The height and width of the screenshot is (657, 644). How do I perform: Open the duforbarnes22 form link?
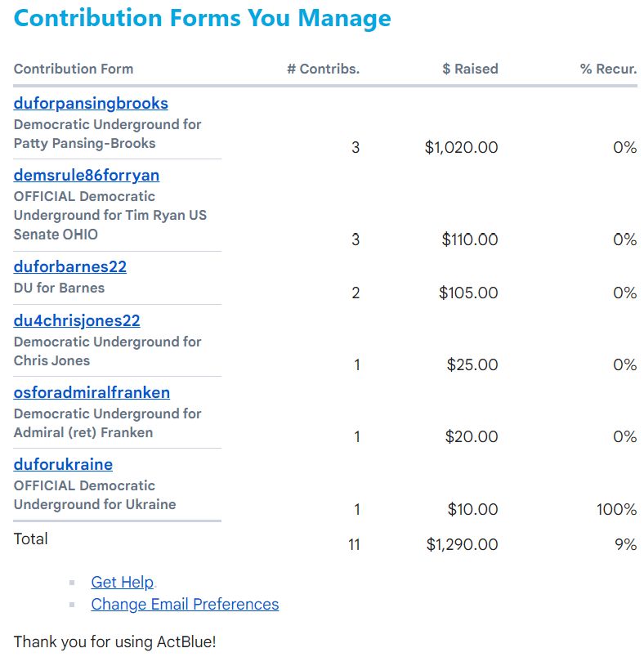click(x=70, y=267)
